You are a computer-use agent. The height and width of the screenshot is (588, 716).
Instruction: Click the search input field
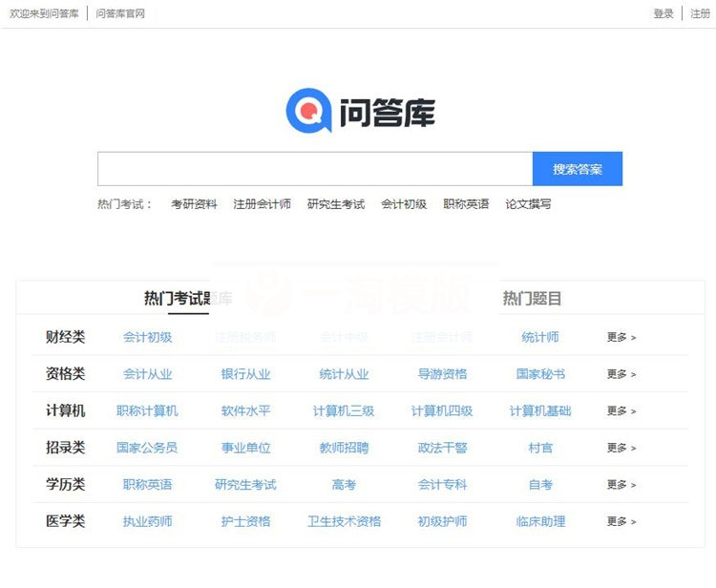[x=314, y=169]
